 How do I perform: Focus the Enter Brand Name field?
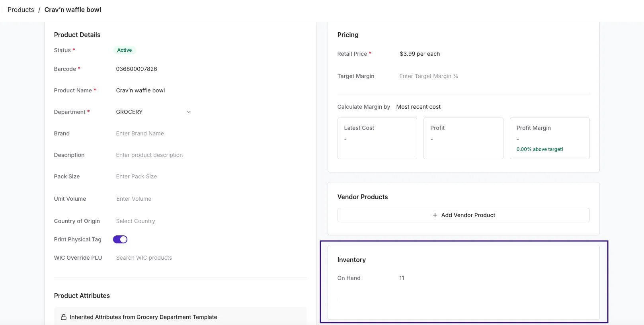click(153, 133)
